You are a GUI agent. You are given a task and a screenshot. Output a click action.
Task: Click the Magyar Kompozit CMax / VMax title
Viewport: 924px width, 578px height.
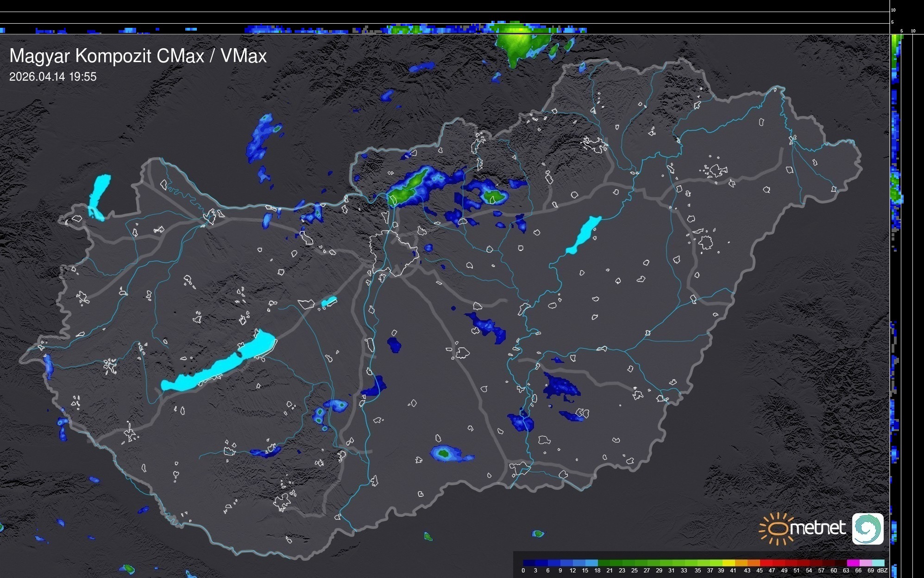138,56
